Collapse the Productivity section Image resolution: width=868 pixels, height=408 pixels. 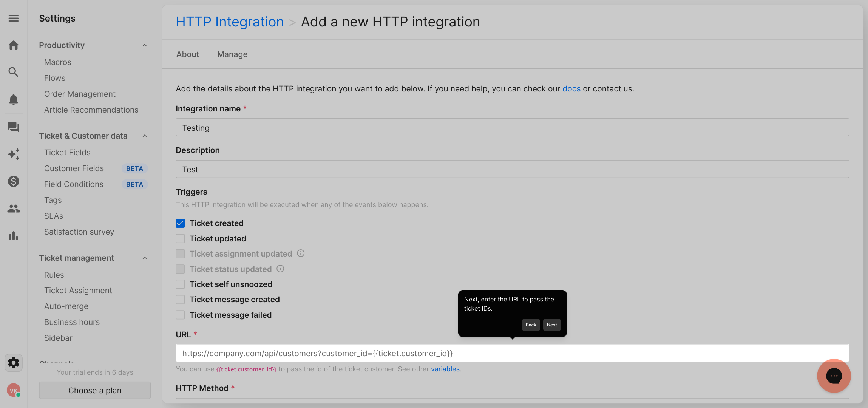coord(145,45)
